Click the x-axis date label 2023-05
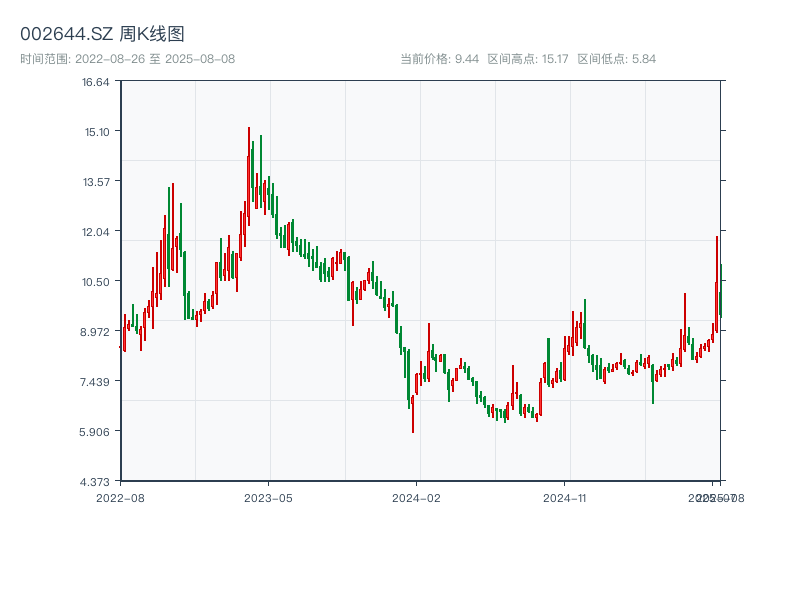 point(268,498)
